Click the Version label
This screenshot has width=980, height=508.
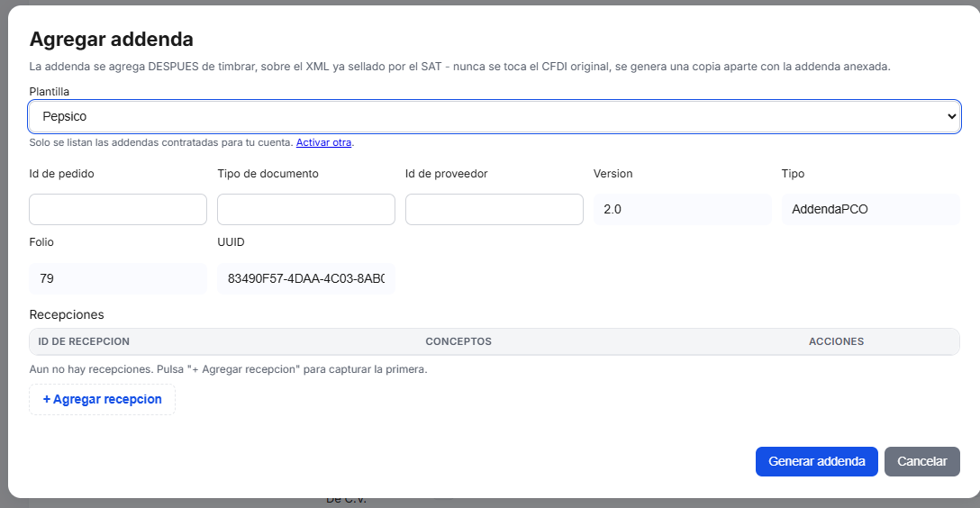pos(613,174)
